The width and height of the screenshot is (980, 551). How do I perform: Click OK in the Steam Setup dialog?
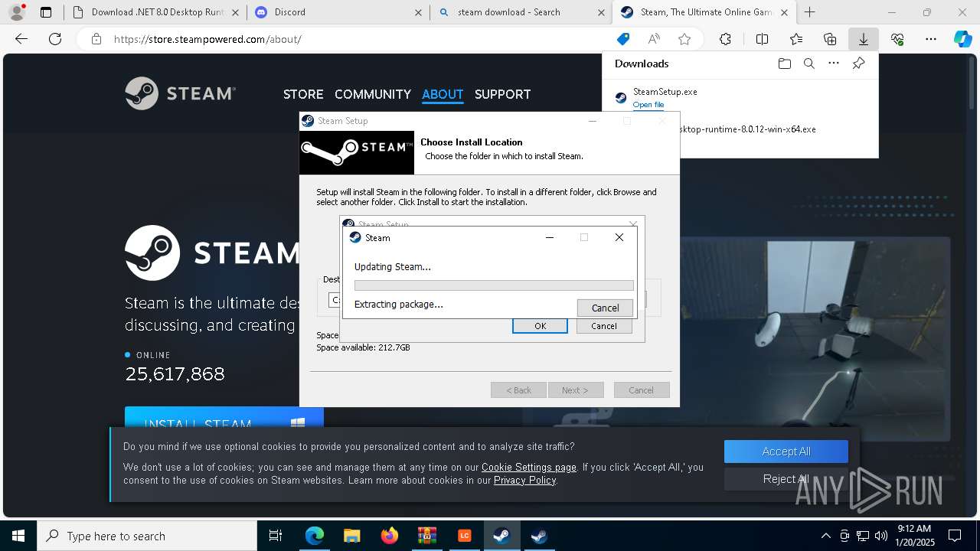[540, 326]
